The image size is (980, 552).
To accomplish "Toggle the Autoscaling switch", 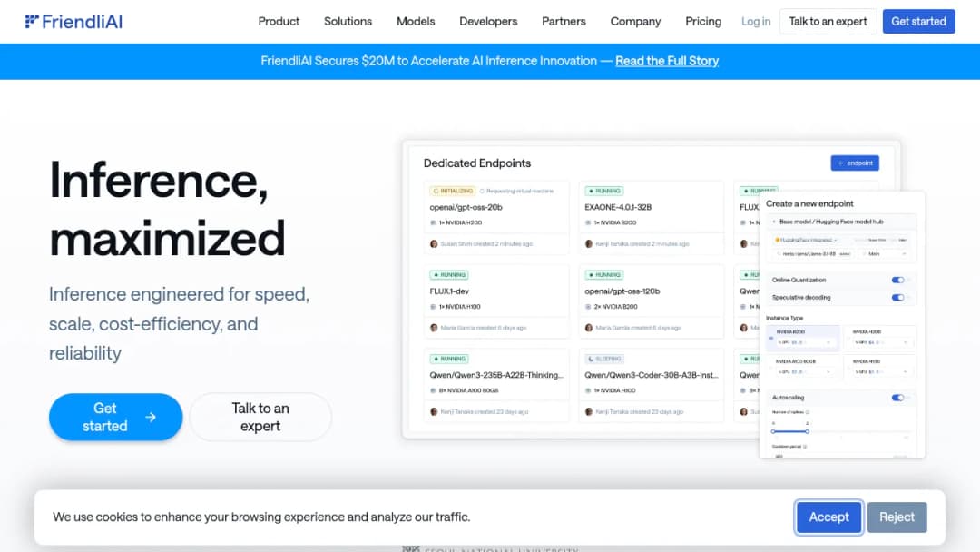I will [898, 398].
